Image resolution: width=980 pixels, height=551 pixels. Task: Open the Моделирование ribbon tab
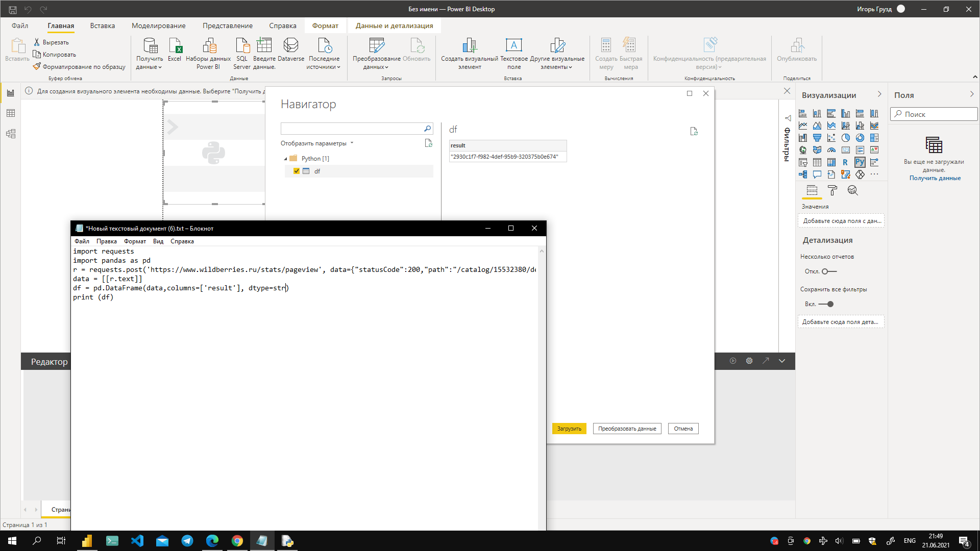pyautogui.click(x=158, y=26)
